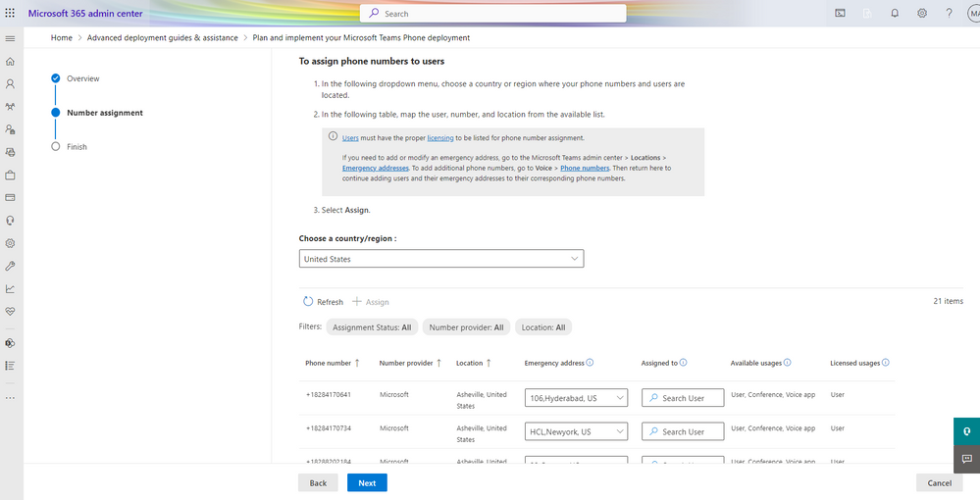
Task: Click the Assign toolbar button
Action: 371,301
